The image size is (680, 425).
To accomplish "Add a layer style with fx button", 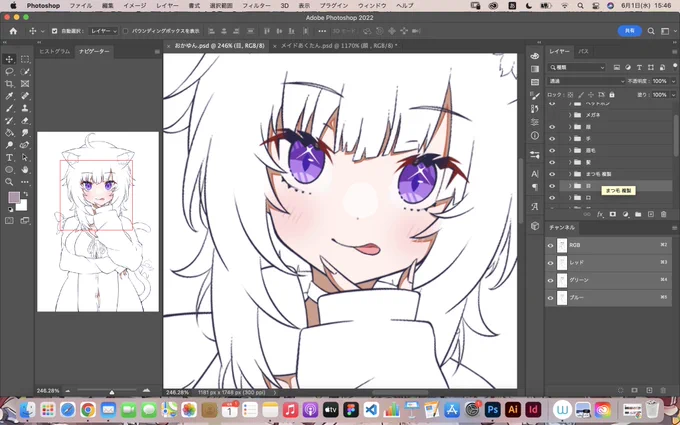I will (600, 214).
